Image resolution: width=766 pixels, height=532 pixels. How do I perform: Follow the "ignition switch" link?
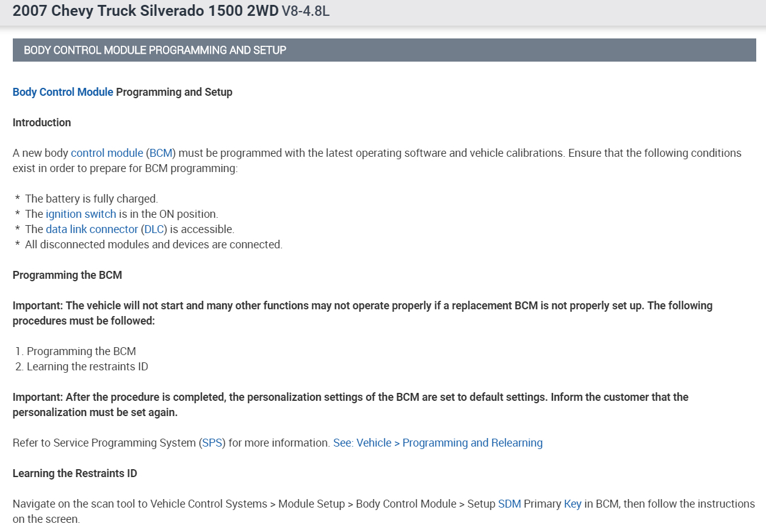click(81, 214)
